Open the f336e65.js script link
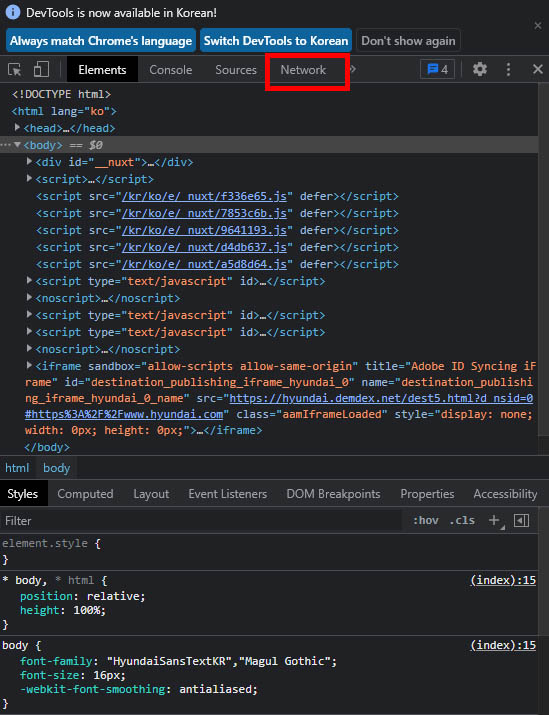Image resolution: width=549 pixels, height=715 pixels. 204,196
